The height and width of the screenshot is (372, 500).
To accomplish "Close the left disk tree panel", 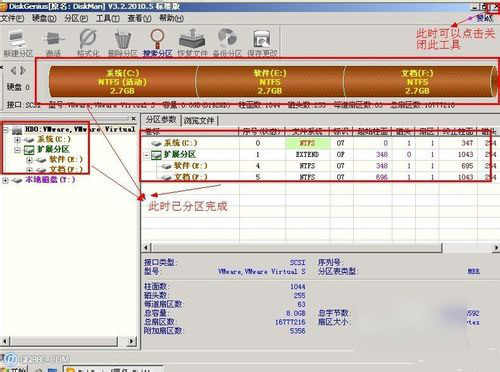I will pos(133,118).
